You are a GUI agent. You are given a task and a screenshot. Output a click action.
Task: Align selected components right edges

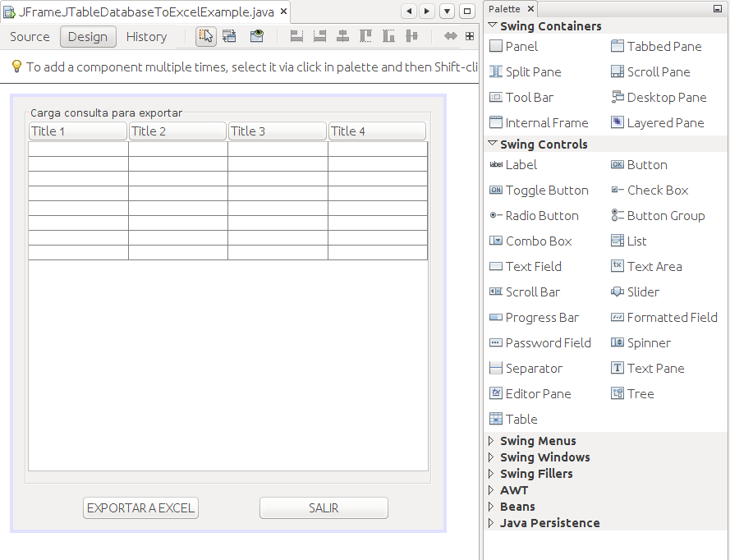tap(319, 36)
